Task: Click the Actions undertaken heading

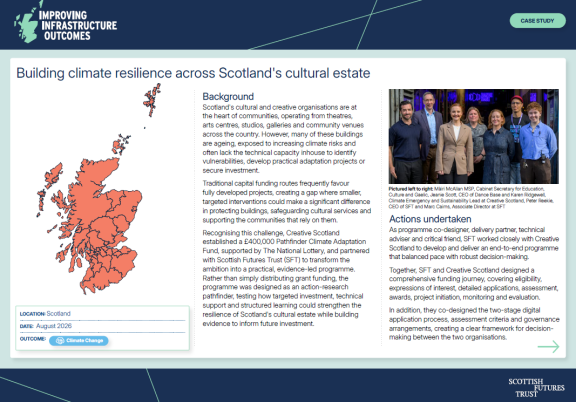Action: point(430,219)
